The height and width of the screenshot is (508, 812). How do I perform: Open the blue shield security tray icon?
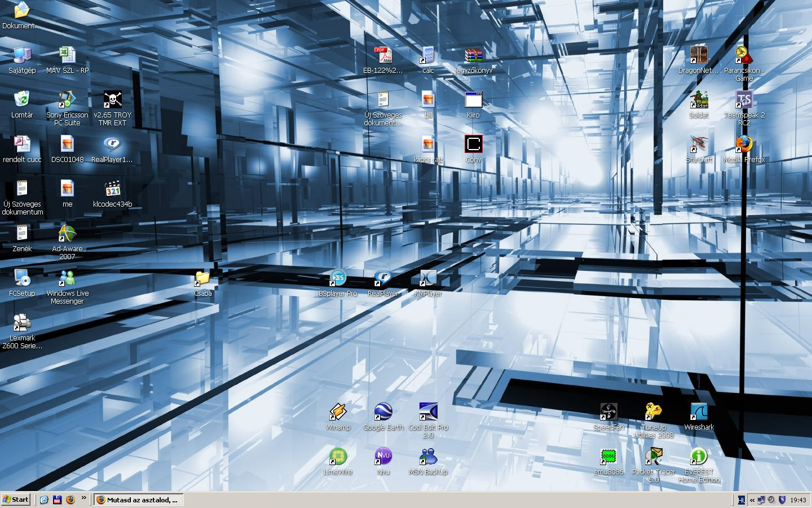tap(782, 500)
